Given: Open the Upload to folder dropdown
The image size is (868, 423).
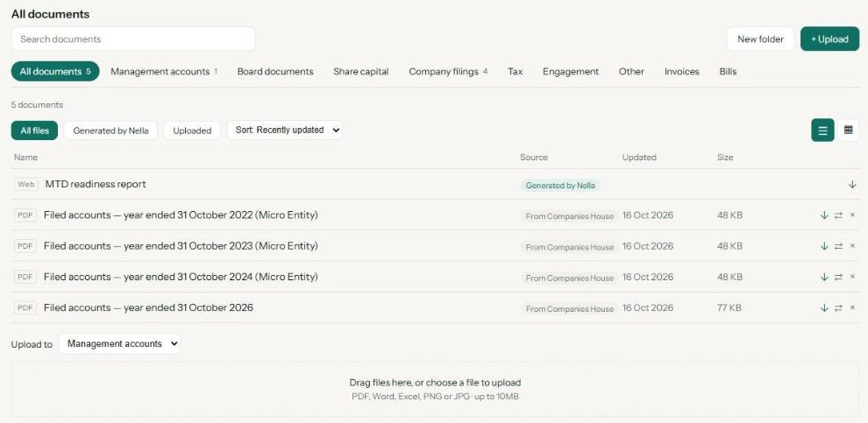Looking at the screenshot, I should (x=119, y=343).
